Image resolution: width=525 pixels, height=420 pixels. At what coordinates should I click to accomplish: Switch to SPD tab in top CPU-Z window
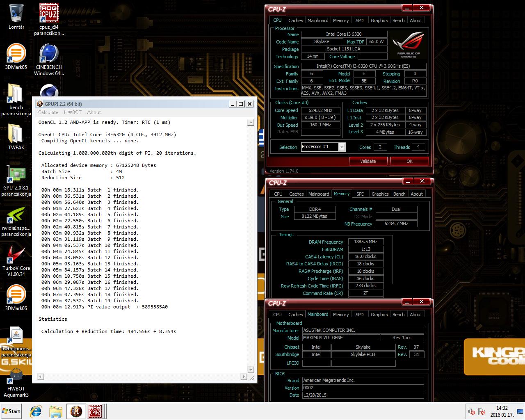tap(360, 21)
